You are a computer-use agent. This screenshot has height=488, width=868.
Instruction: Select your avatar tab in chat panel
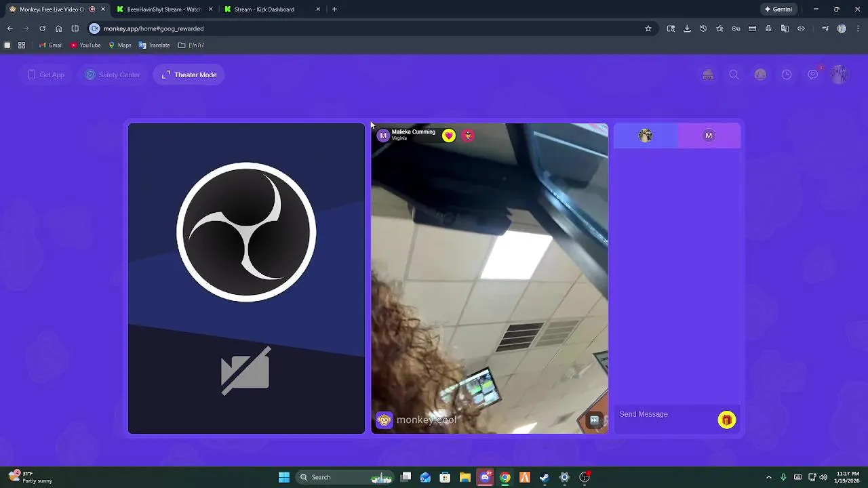tap(646, 136)
